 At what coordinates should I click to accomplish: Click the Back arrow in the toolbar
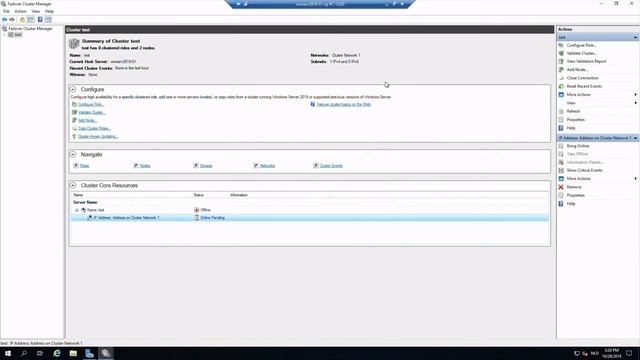click(x=4, y=20)
